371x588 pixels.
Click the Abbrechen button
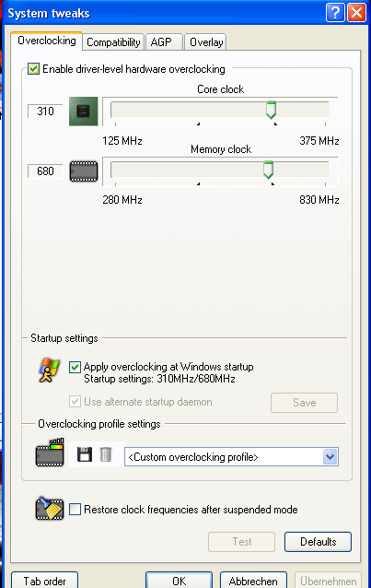253,581
